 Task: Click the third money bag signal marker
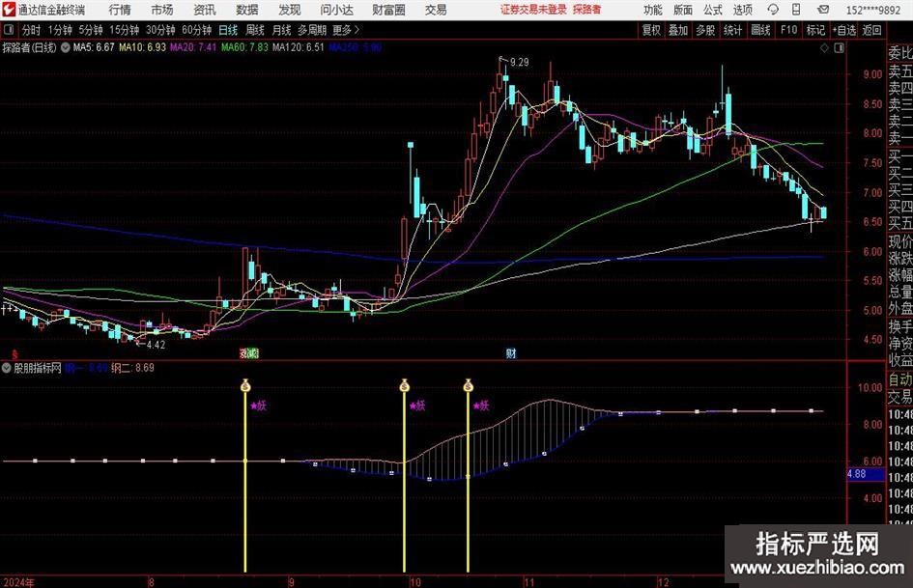[x=469, y=385]
